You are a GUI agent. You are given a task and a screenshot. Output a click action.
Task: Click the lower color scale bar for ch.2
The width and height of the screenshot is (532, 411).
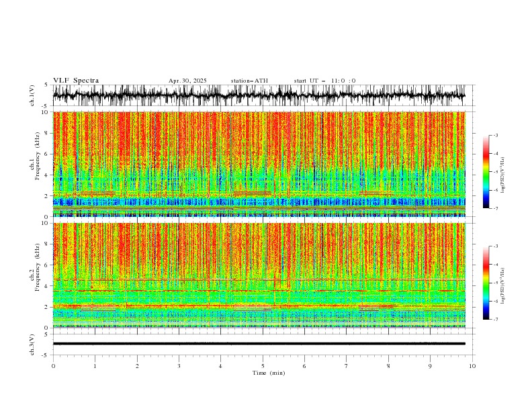[486, 283]
